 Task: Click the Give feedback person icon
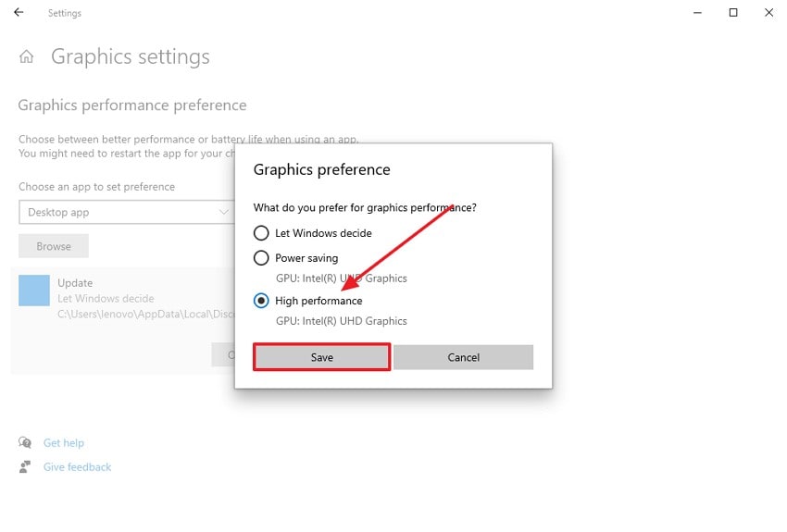[25, 467]
